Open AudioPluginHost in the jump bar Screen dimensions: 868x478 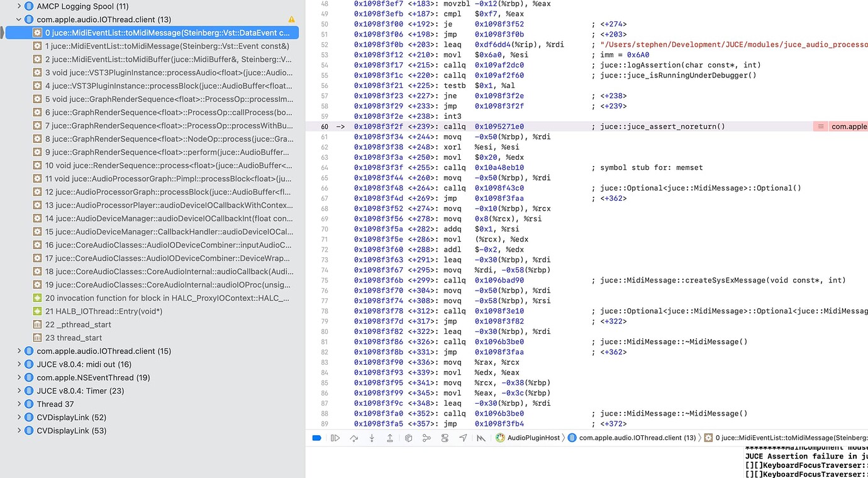(533, 438)
